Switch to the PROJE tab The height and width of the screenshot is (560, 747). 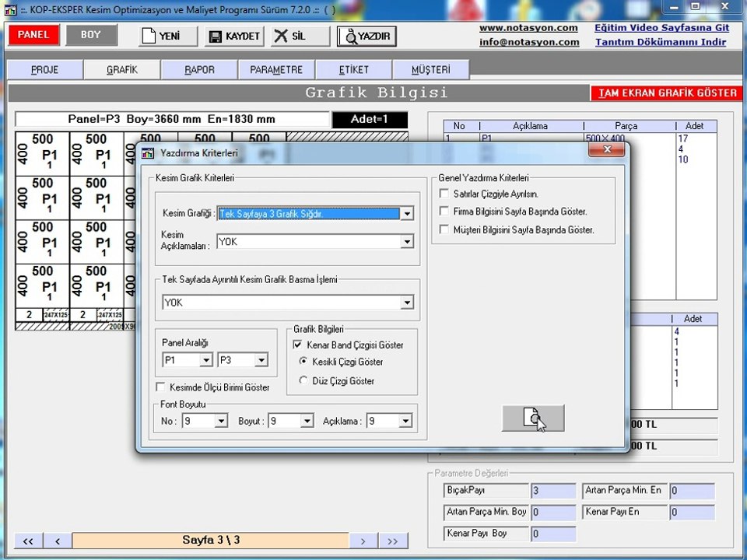(45, 70)
